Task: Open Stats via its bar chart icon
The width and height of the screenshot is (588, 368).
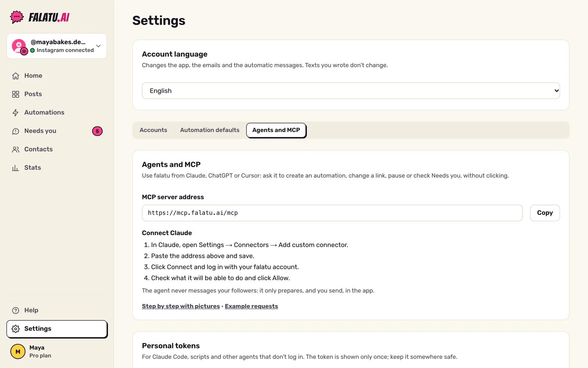Action: coord(15,168)
